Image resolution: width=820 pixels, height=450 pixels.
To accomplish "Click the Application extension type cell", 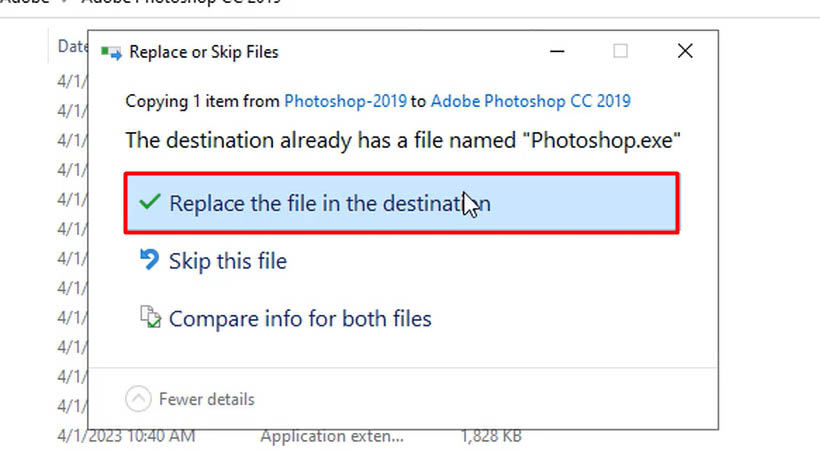I will coord(332,436).
